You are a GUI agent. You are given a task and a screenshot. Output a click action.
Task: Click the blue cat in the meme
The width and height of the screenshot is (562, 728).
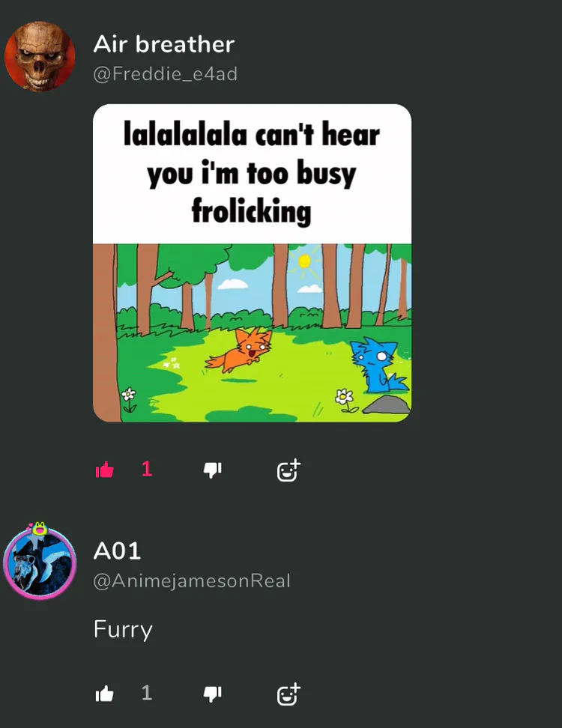coord(378,365)
